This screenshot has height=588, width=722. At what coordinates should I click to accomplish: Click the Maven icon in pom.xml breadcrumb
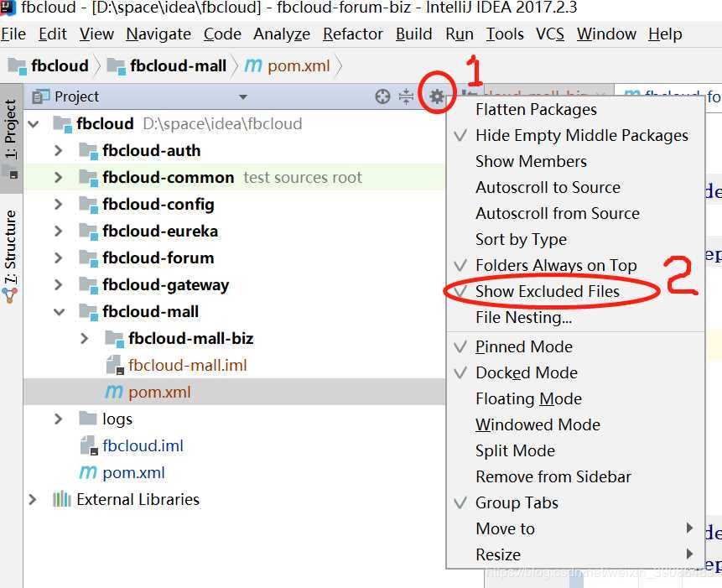click(x=253, y=65)
